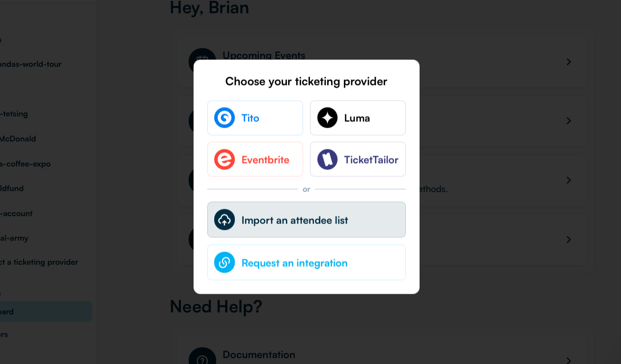Select the andas-world-tour sidebar item

pyautogui.click(x=30, y=64)
